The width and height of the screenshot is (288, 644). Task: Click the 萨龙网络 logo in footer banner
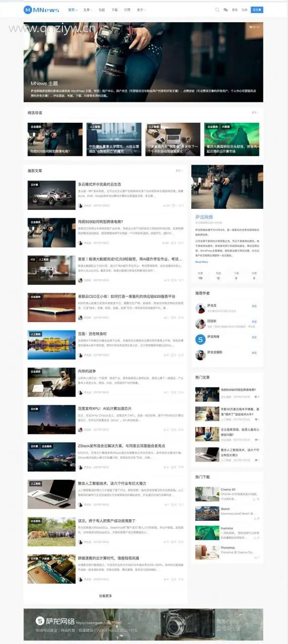click(55, 621)
